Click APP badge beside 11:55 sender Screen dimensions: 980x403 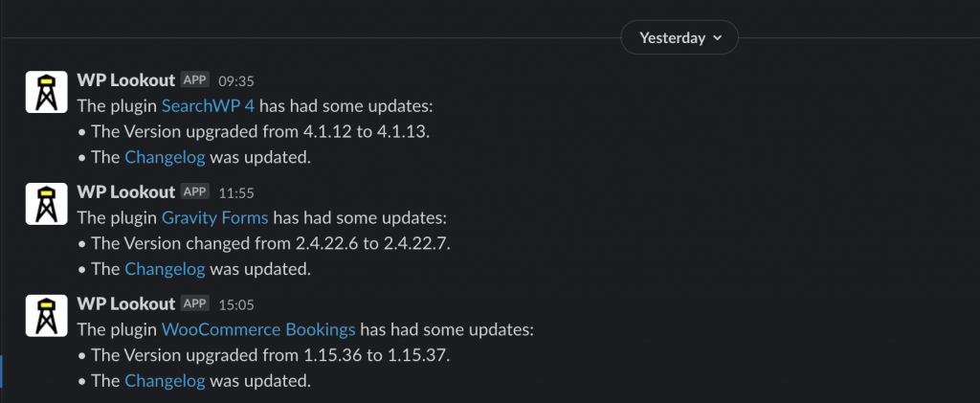pyautogui.click(x=195, y=191)
